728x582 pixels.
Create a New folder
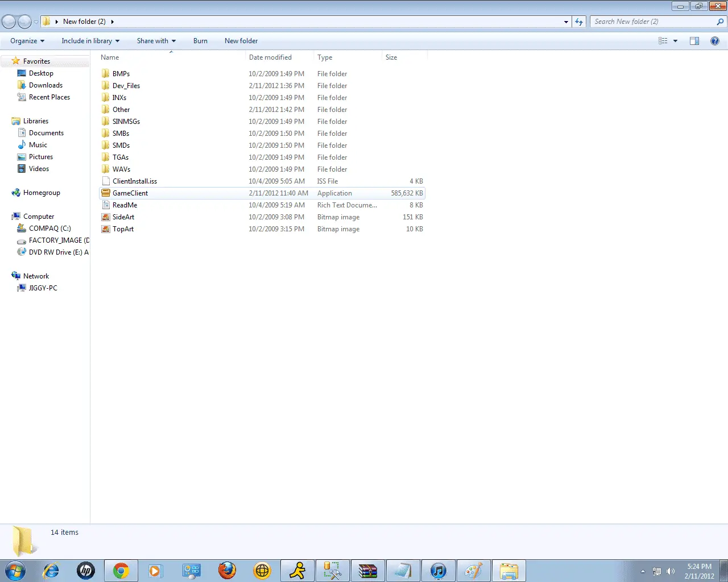[x=241, y=41]
